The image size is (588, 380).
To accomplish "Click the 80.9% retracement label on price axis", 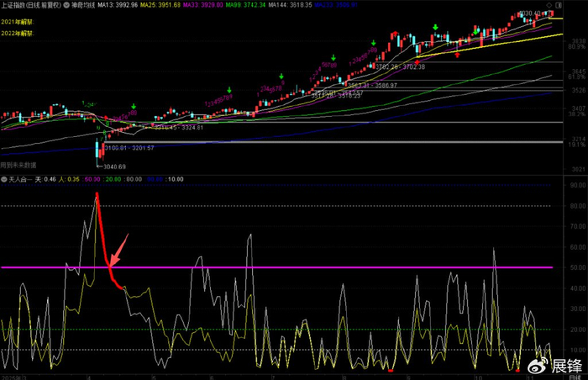I will [x=577, y=47].
